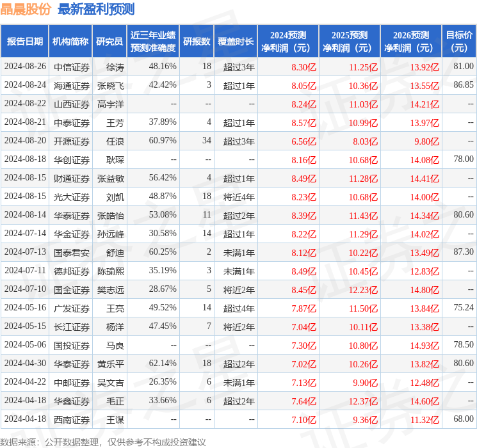Click the 数据来源 footer note

(x=103, y=442)
